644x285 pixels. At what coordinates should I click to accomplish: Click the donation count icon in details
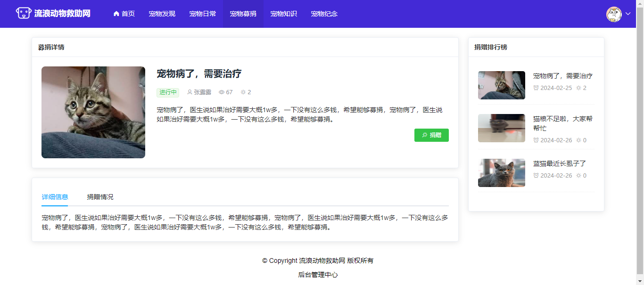243,92
